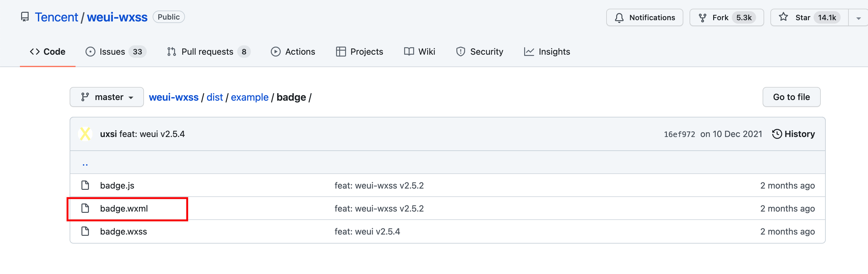The width and height of the screenshot is (868, 274).
Task: Open the Security tab
Action: click(x=479, y=52)
